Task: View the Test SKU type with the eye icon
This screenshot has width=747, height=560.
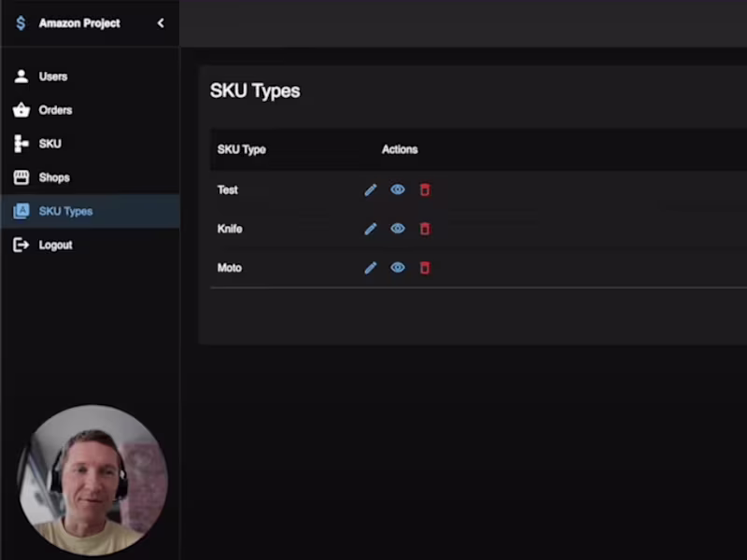Action: pyautogui.click(x=398, y=189)
